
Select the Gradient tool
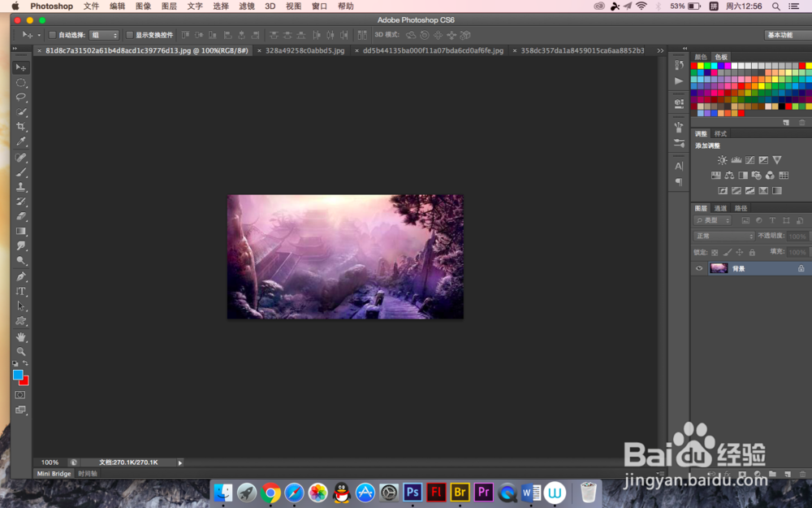coord(21,231)
